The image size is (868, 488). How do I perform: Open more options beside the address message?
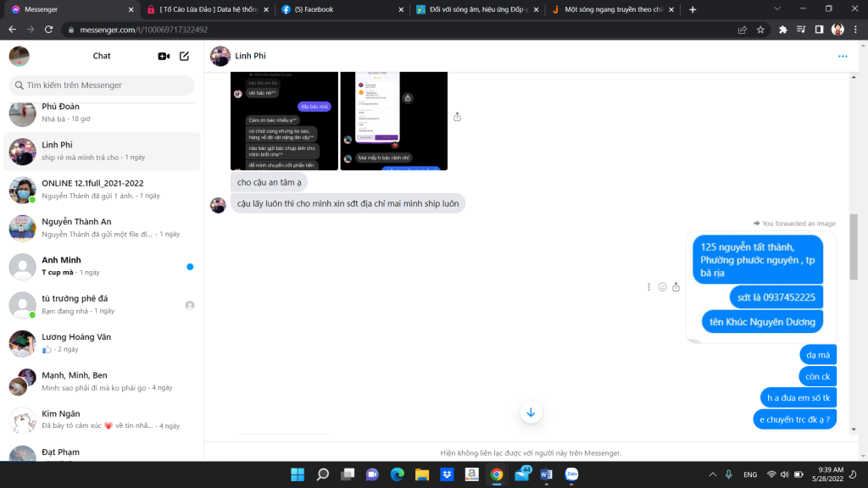pyautogui.click(x=649, y=287)
